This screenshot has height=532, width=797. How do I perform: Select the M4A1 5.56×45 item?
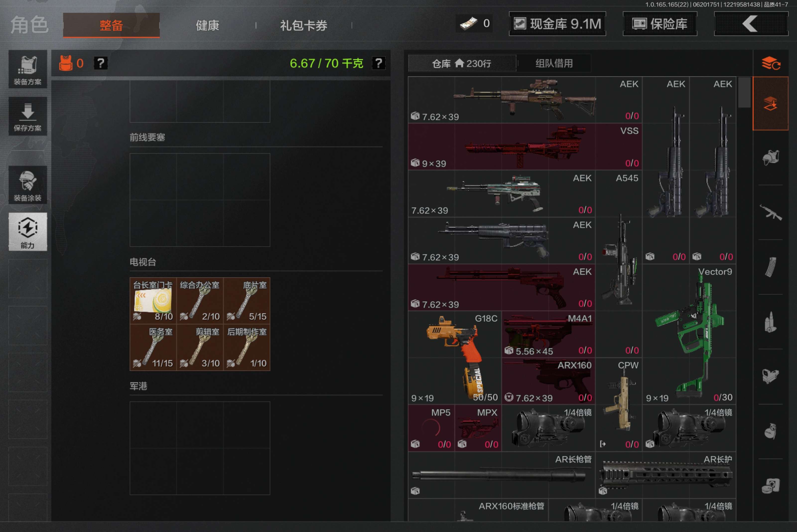(x=548, y=334)
